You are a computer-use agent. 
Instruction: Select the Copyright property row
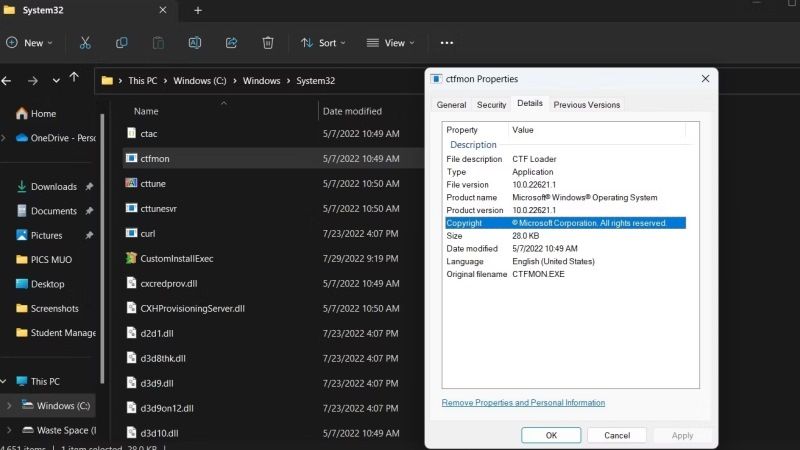point(565,223)
